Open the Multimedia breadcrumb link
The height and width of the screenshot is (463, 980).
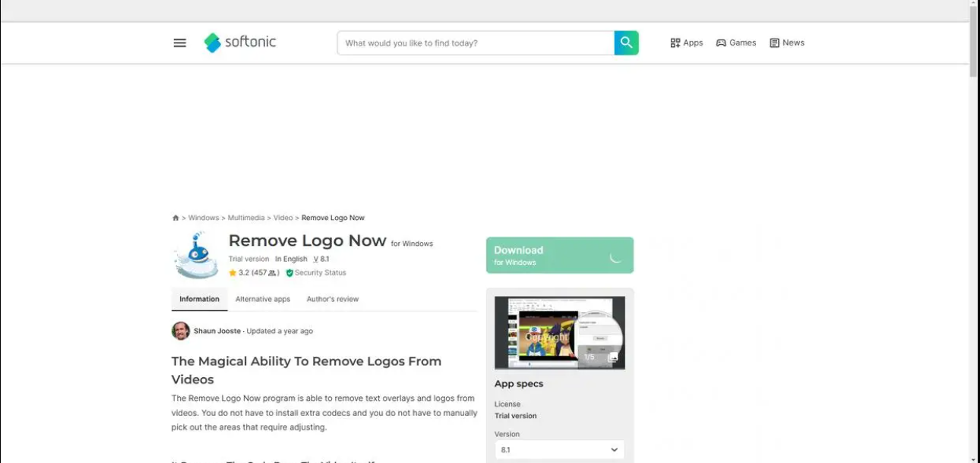[246, 218]
